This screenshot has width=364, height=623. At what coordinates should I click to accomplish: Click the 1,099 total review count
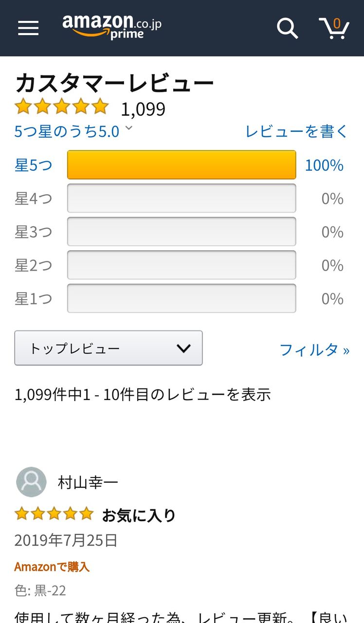(143, 109)
